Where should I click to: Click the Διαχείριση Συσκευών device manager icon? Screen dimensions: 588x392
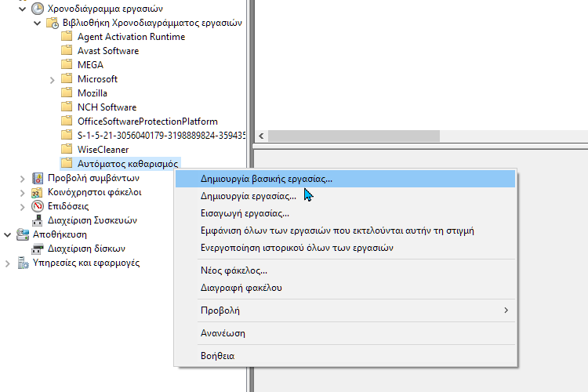(x=38, y=220)
